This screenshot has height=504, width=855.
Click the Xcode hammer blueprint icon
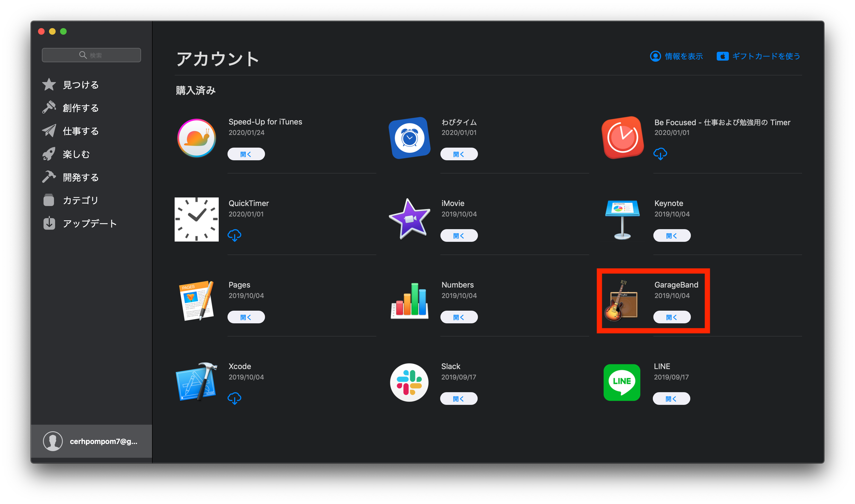point(196,382)
